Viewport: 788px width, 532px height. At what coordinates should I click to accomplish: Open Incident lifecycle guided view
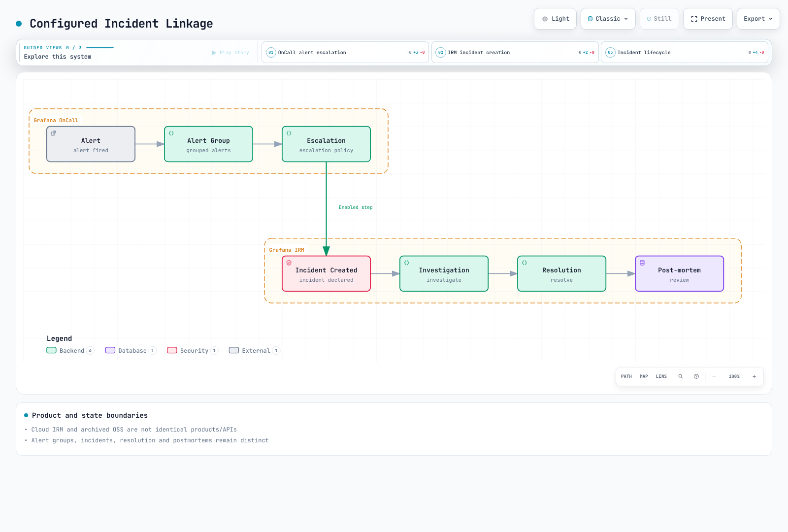[685, 52]
